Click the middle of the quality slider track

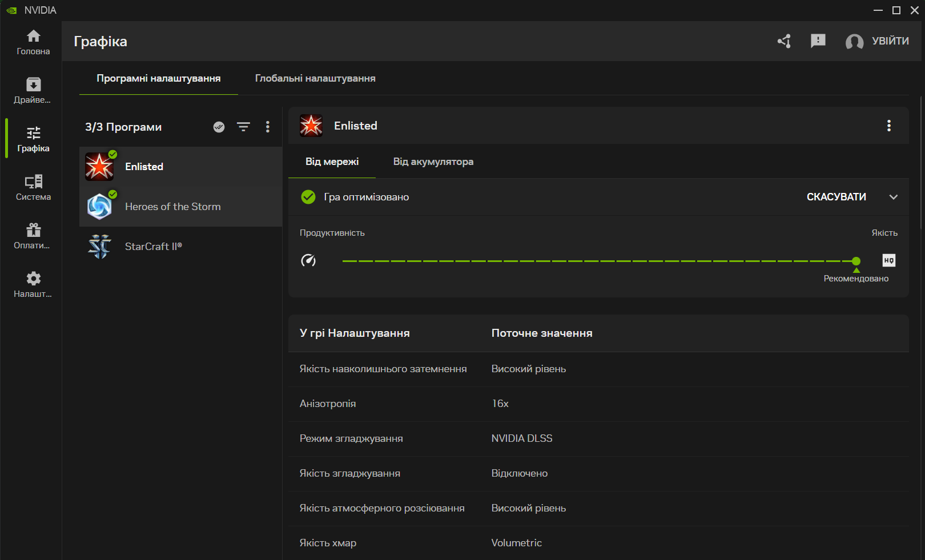click(599, 261)
